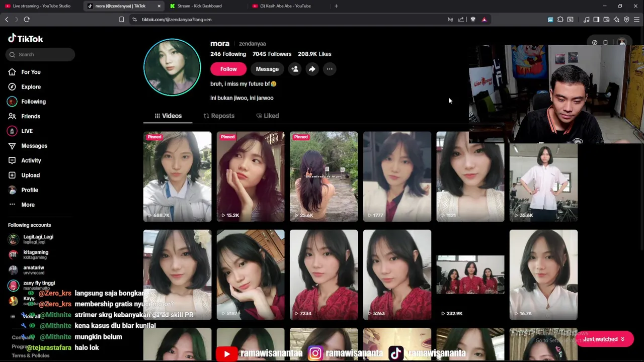Follow the mora account

click(x=228, y=69)
